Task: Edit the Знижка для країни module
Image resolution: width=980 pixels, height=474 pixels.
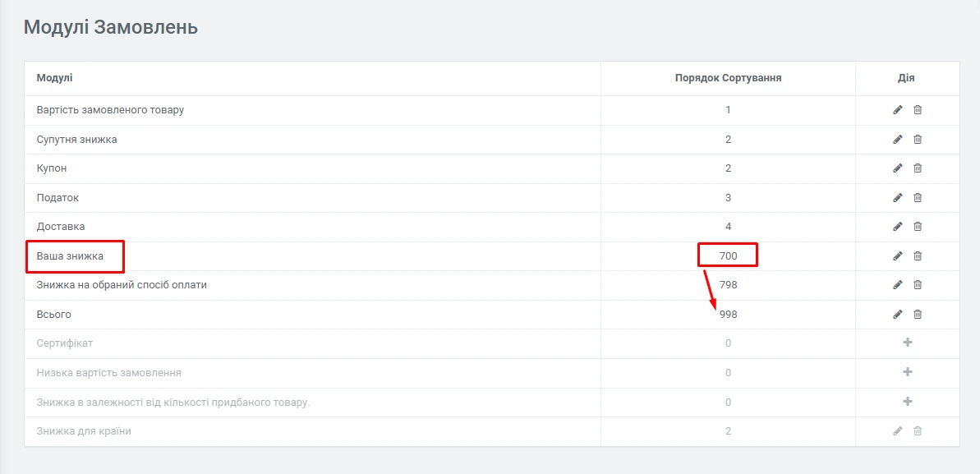Action: point(898,431)
